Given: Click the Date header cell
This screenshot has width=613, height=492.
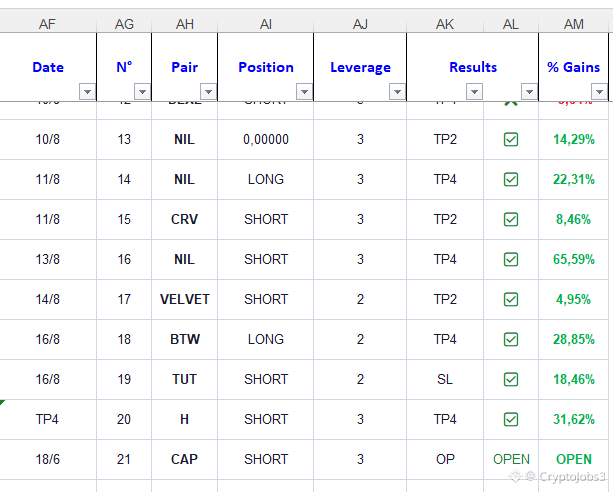Looking at the screenshot, I should click(x=48, y=67).
